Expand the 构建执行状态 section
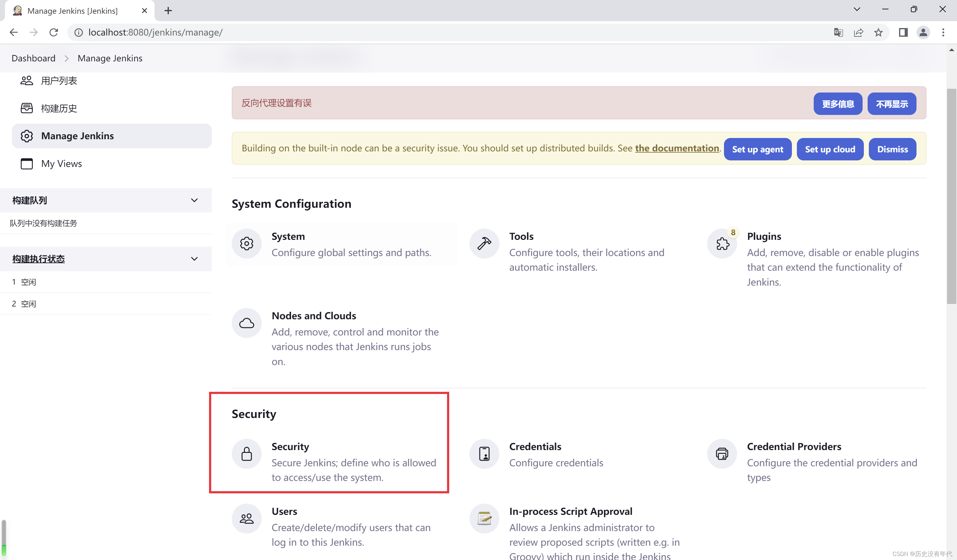 pos(195,259)
